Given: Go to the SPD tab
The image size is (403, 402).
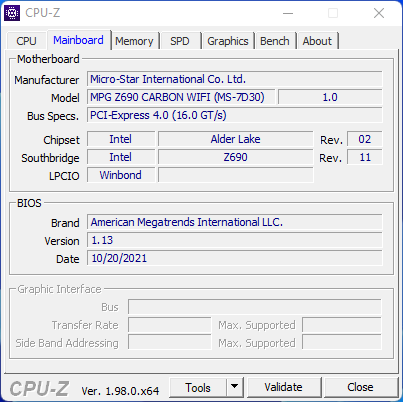Looking at the screenshot, I should tap(180, 41).
